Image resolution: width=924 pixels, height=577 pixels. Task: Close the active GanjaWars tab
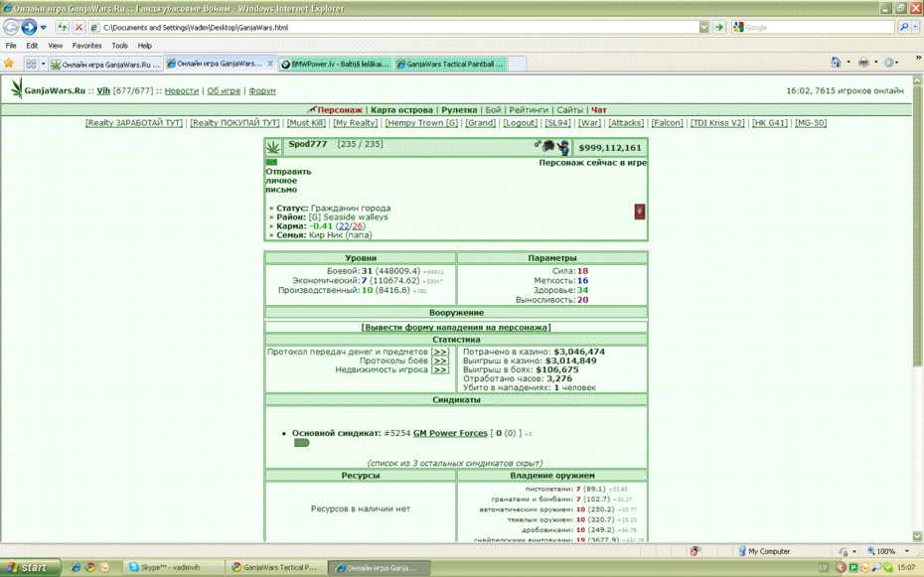tap(270, 64)
